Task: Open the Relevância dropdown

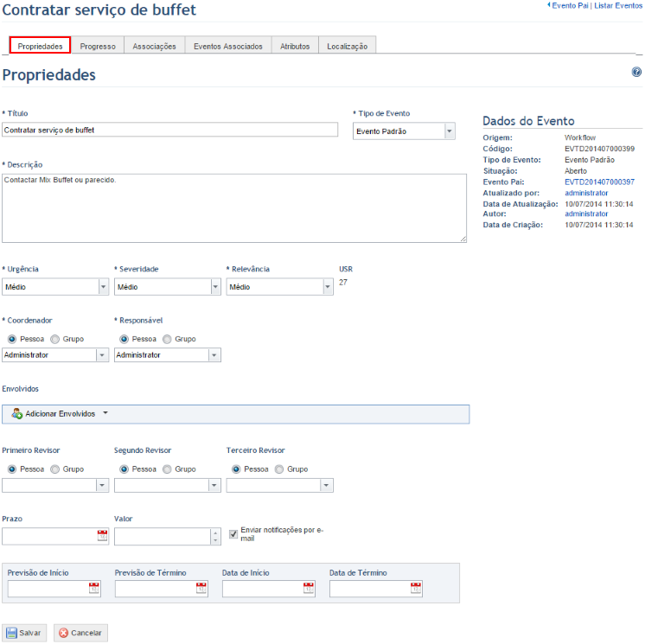Action: coord(280,287)
